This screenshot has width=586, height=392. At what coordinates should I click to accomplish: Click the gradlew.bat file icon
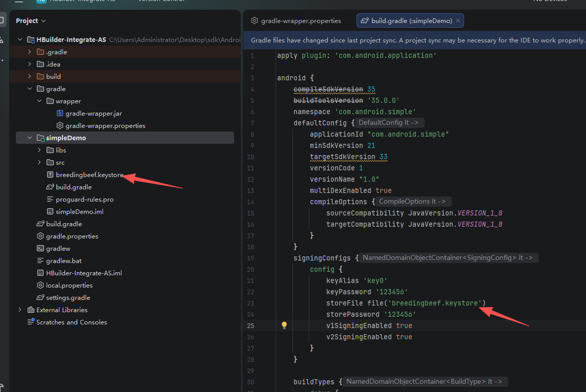point(40,260)
